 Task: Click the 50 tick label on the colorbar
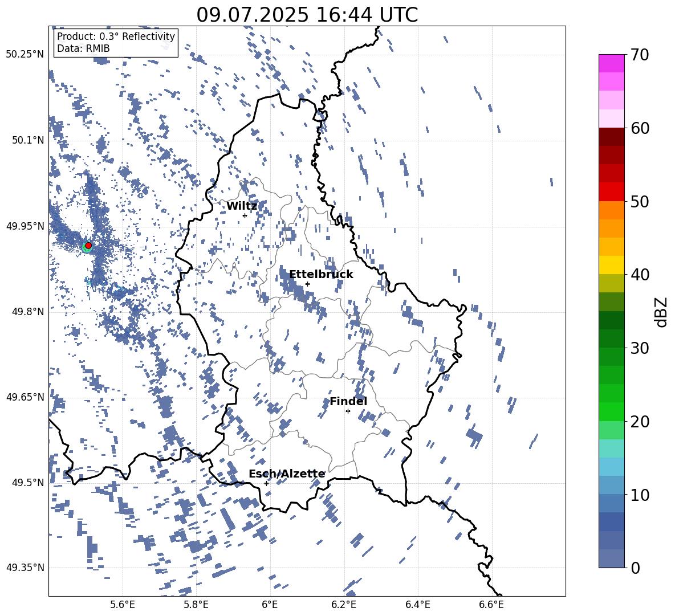pyautogui.click(x=640, y=202)
